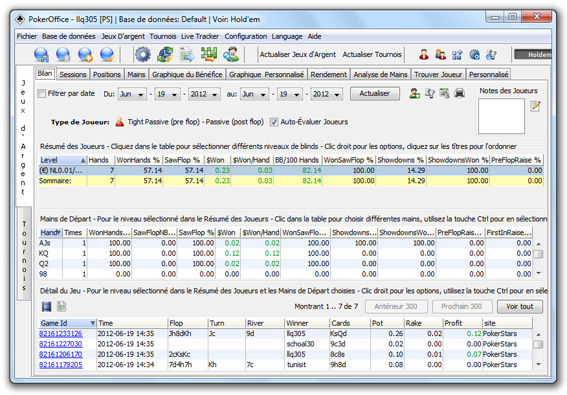Click the single red player icon
Screen dimensions: 567x395
click(x=424, y=55)
